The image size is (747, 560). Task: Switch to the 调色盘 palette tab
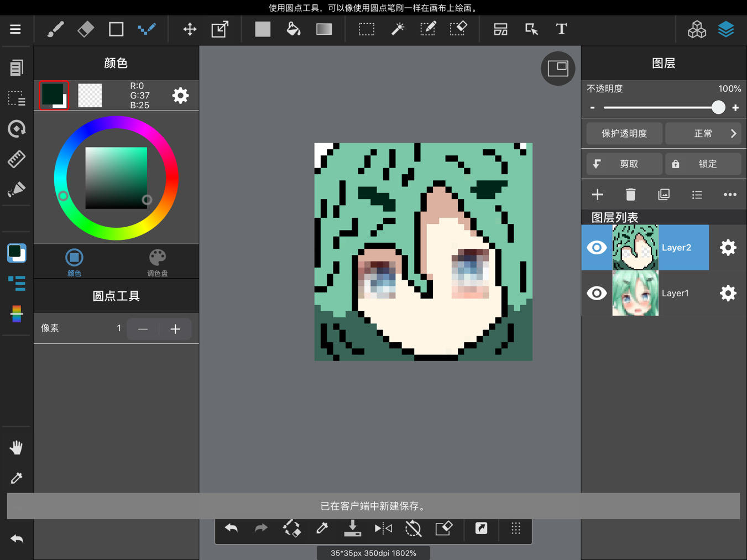(x=157, y=262)
